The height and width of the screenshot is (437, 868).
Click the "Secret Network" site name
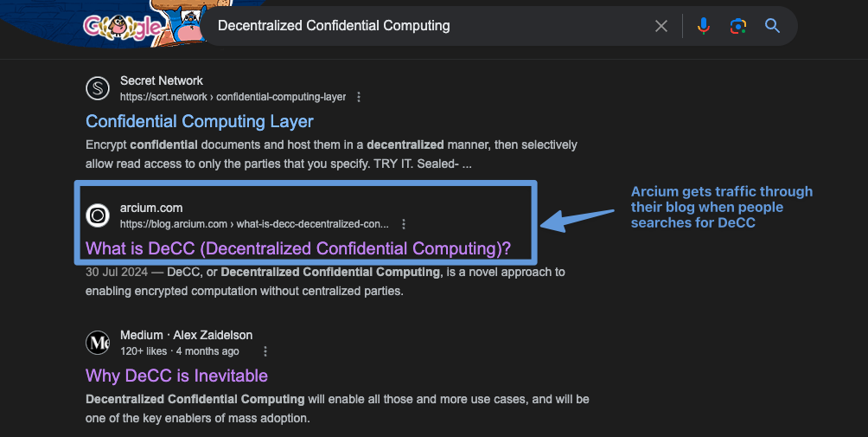(x=162, y=80)
